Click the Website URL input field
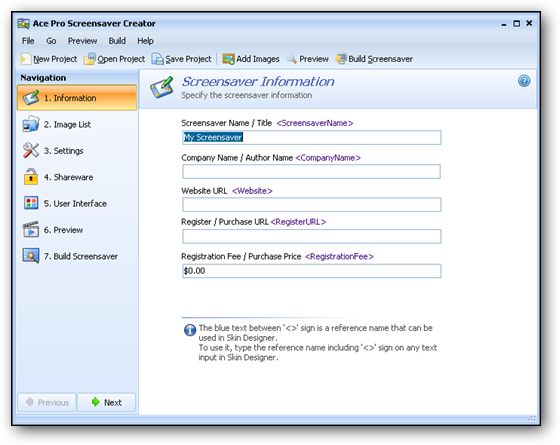The width and height of the screenshot is (560, 445). tap(311, 205)
